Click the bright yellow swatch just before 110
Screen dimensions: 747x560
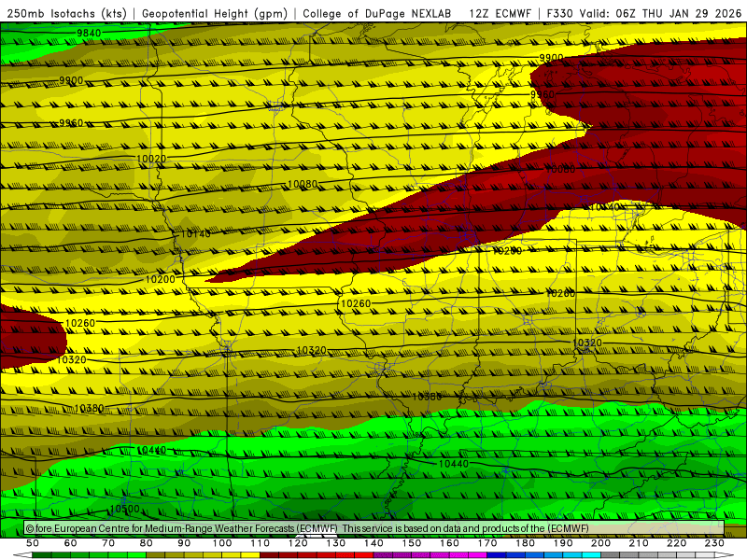[x=250, y=555]
